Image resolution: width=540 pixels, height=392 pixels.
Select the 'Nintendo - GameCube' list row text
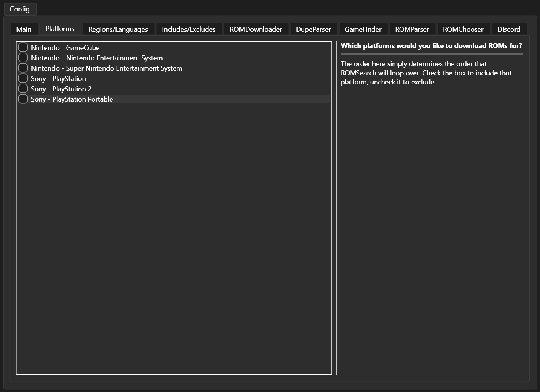(x=65, y=48)
